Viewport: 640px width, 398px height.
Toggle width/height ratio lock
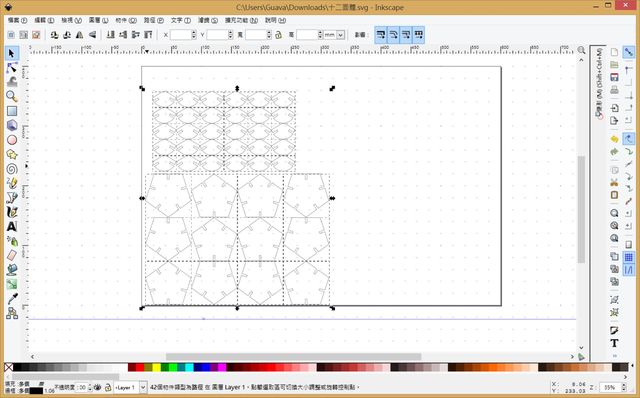279,35
